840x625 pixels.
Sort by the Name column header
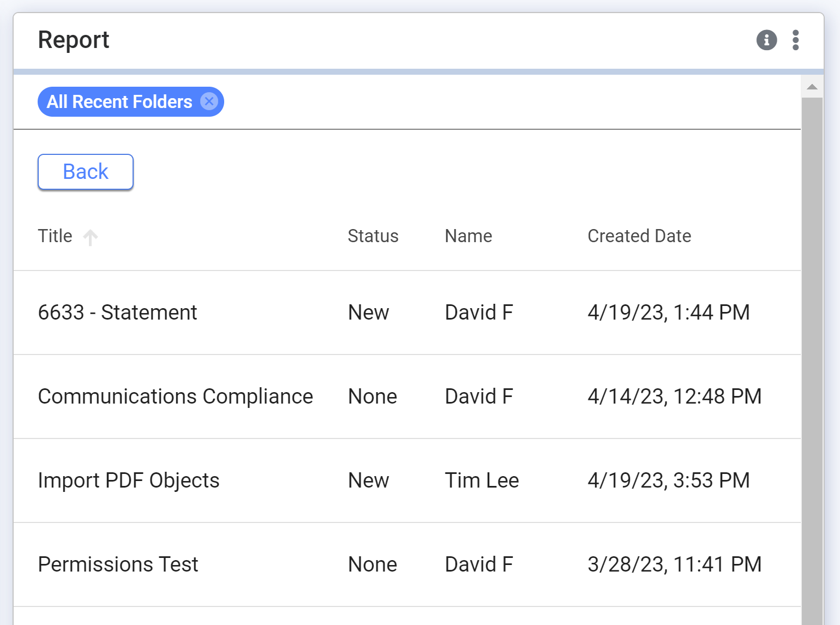[x=469, y=236]
